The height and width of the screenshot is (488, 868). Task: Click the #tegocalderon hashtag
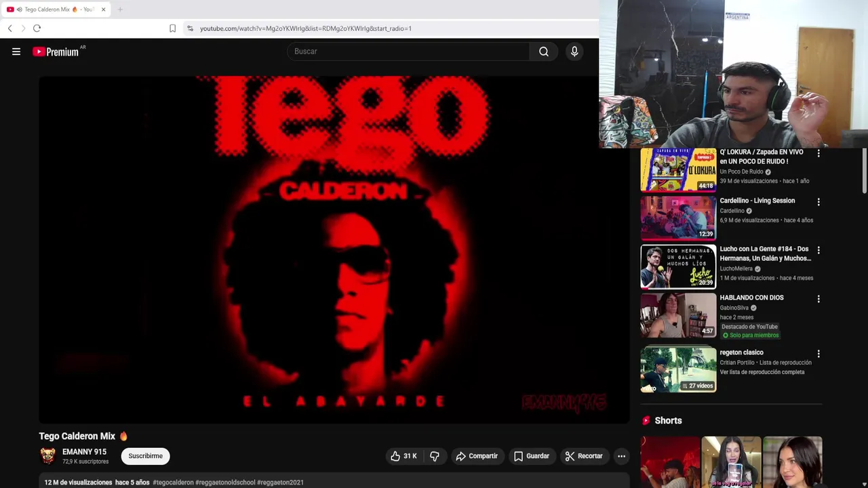pos(173,483)
